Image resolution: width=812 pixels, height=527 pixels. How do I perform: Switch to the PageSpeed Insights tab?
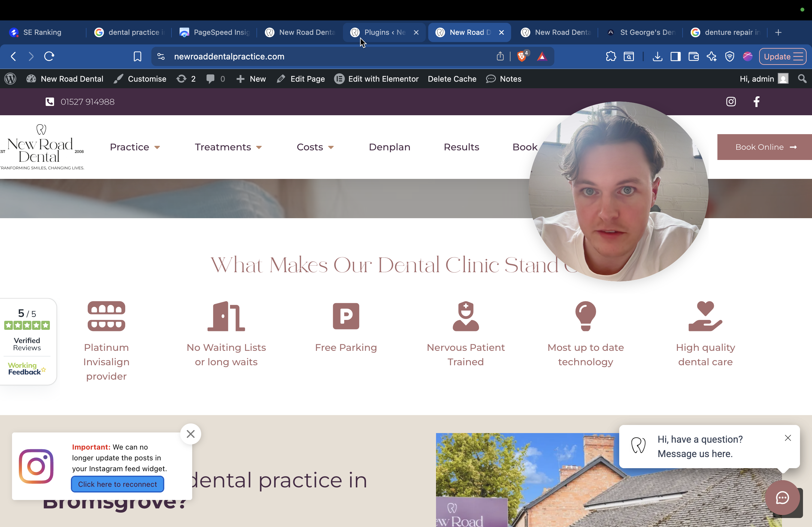(215, 32)
